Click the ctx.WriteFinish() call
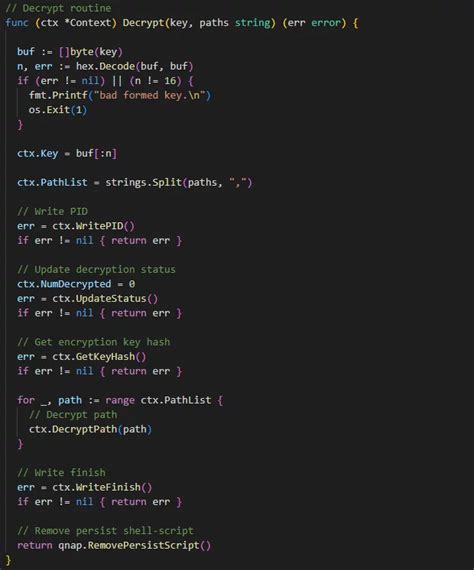This screenshot has width=474, height=570. coord(102,487)
